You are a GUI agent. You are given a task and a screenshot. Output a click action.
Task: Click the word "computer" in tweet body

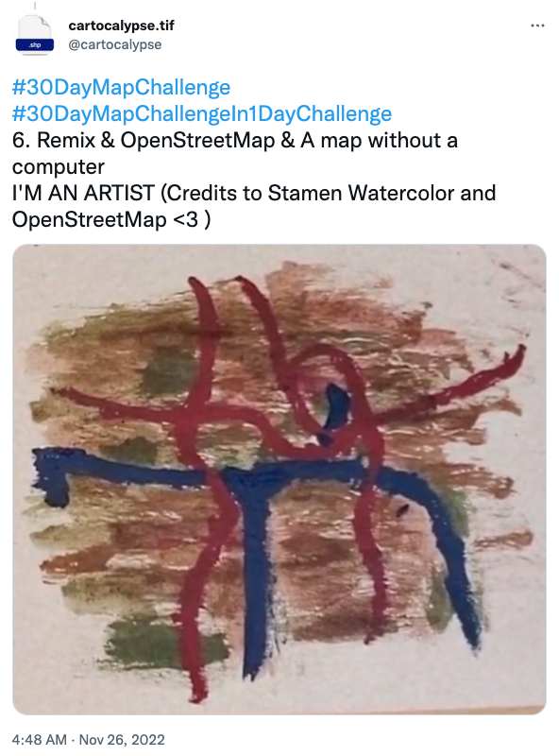click(59, 167)
